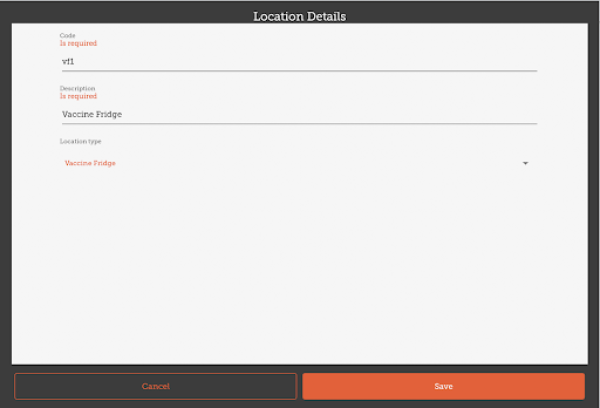Click the 'Is required' message under Code
This screenshot has width=600, height=408.
pos(78,44)
